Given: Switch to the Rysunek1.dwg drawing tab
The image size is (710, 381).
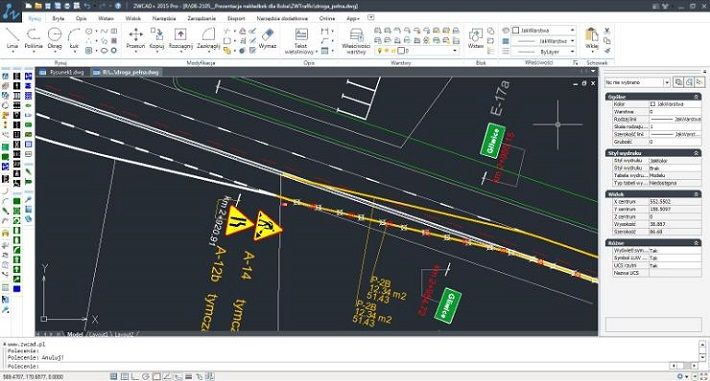Looking at the screenshot, I should point(62,72).
